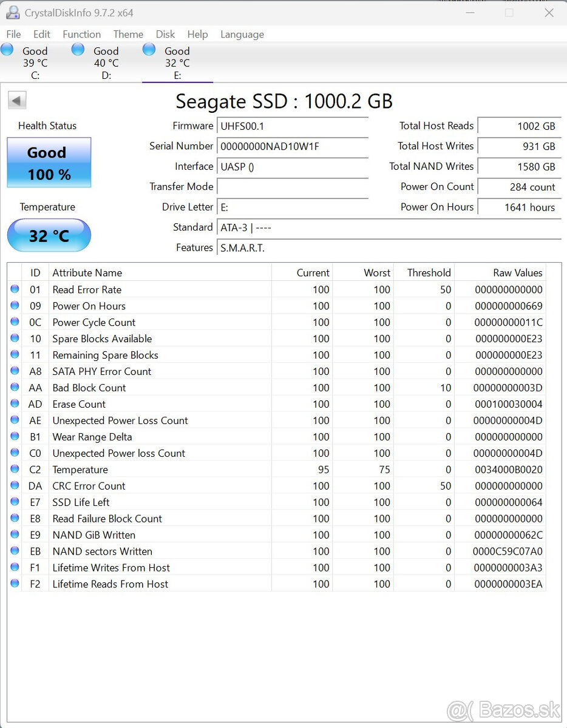Open the Edit menu

[42, 34]
